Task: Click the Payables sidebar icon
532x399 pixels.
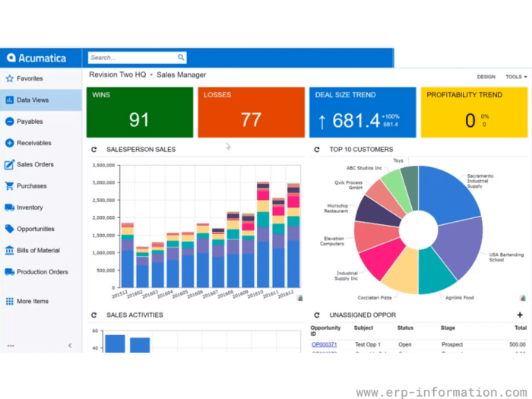Action: pos(10,122)
